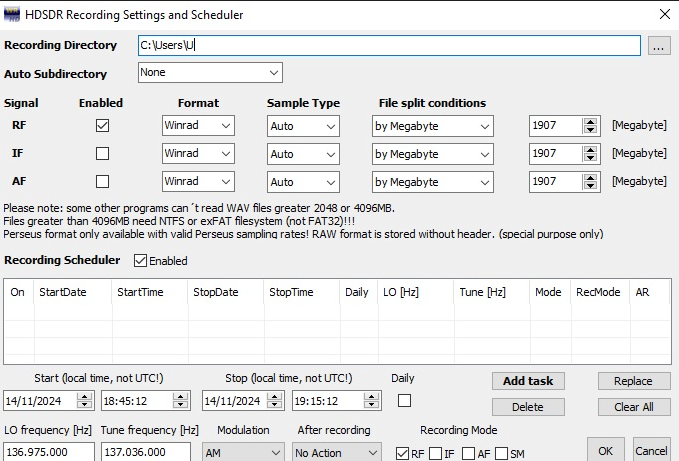Viewport: 679px width, 461px height.
Task: Check the Recording Mode AF checkbox
Action: [468, 454]
